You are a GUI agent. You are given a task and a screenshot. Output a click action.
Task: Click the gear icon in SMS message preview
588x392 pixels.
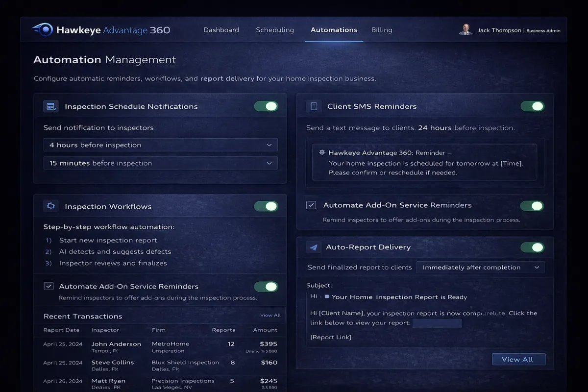tap(322, 152)
